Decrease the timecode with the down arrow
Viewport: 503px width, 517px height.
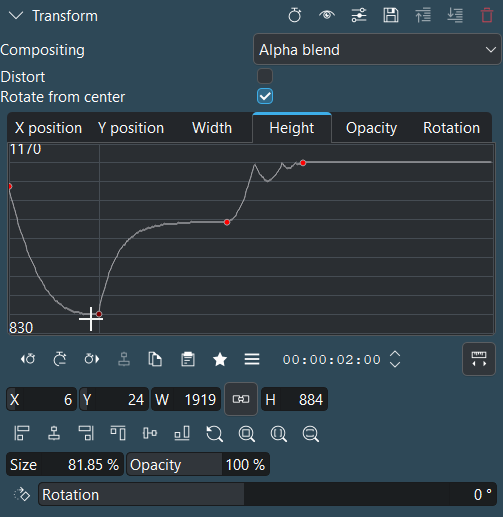pos(395,365)
